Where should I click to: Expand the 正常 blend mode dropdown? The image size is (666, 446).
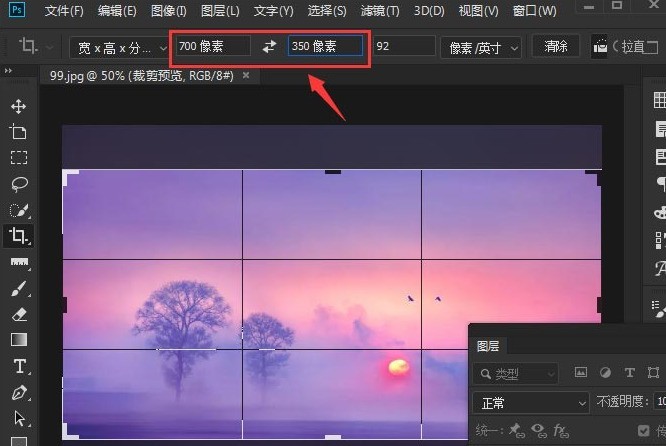coord(531,403)
